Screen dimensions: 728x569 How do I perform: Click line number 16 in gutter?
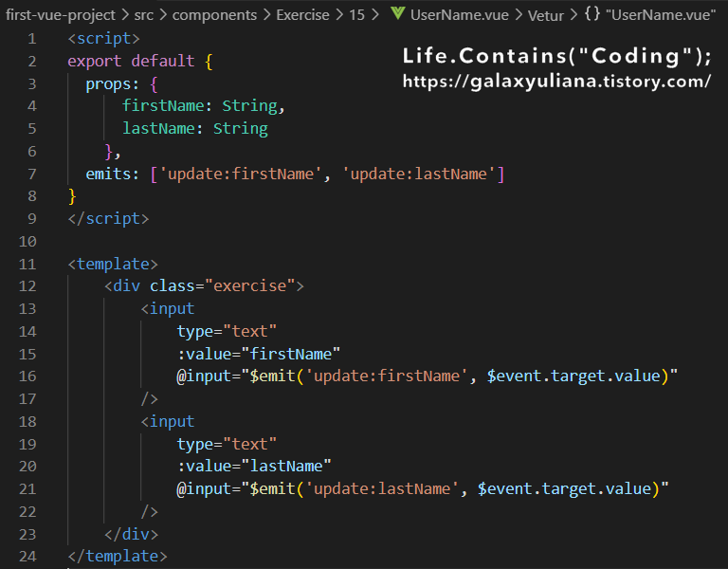click(x=27, y=376)
